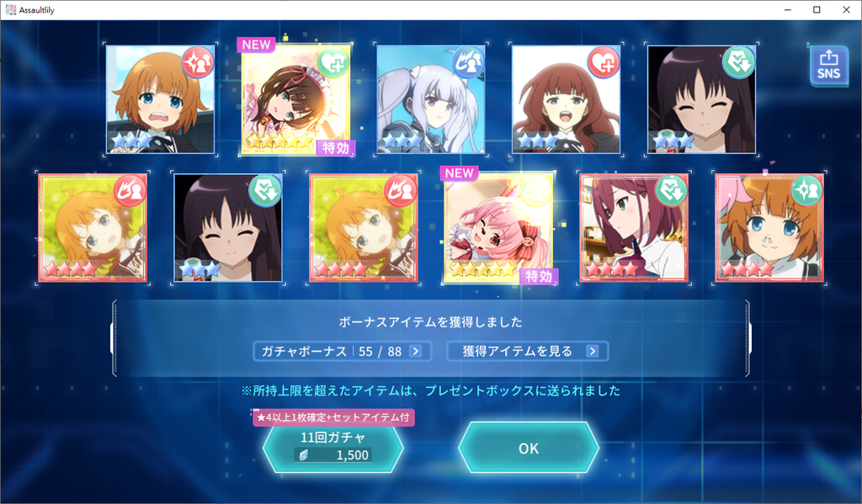Click green sparkle icon on last bottom card
This screenshot has width=862, height=504.
tap(806, 191)
